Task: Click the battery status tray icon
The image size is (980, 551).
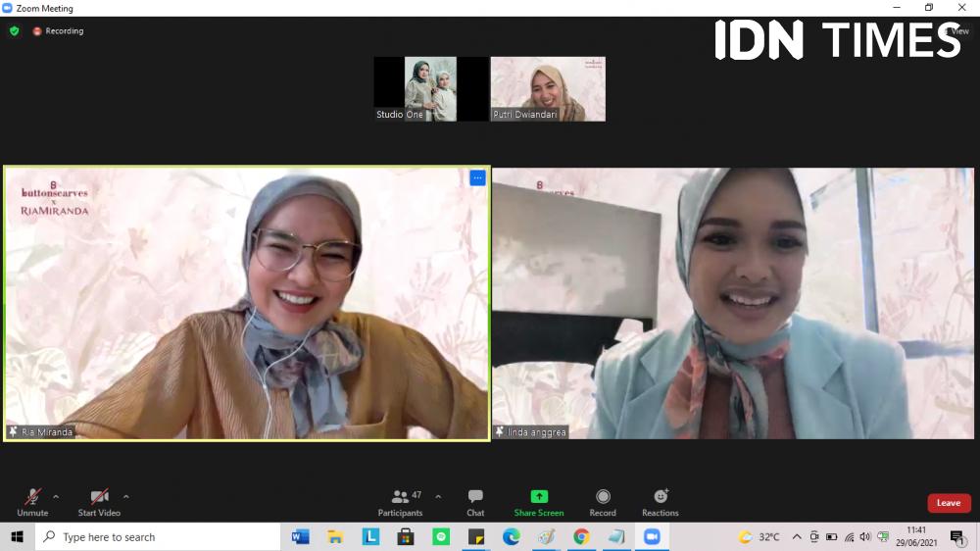Action: pos(831,537)
